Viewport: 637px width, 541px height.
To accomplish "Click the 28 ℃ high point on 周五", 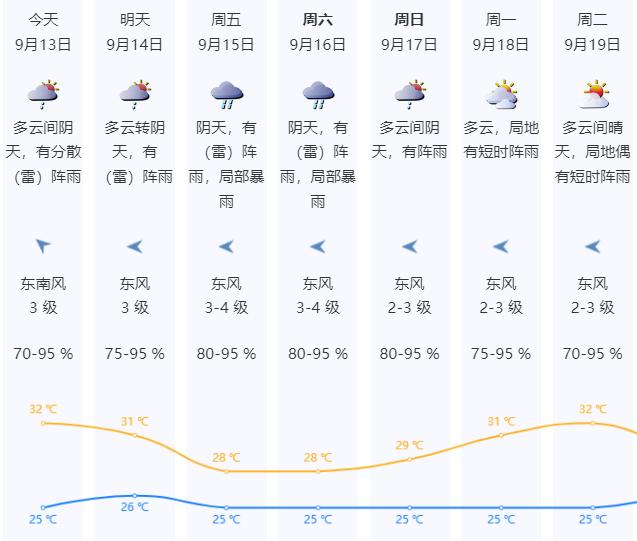I will tap(226, 472).
